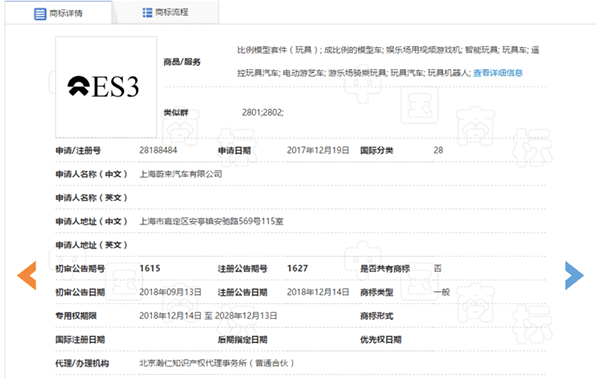The image size is (600, 378).
Task: Open the 查看详细信息 link
Action: 498,73
